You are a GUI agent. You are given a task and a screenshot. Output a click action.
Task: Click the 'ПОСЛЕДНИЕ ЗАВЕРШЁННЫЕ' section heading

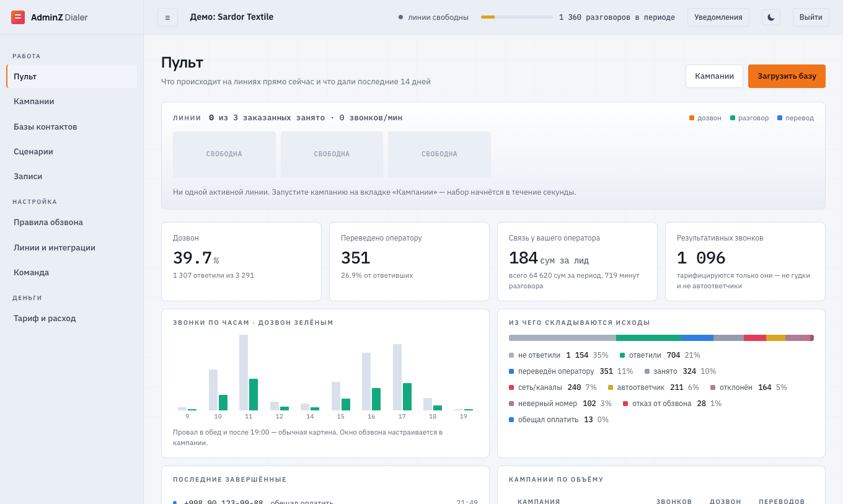[230, 480]
